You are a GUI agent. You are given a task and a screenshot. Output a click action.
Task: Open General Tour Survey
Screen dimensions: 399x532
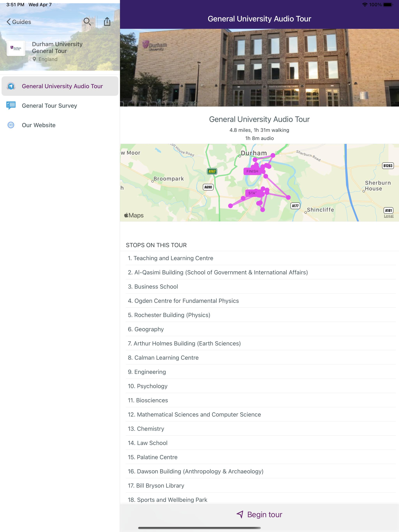coord(60,106)
